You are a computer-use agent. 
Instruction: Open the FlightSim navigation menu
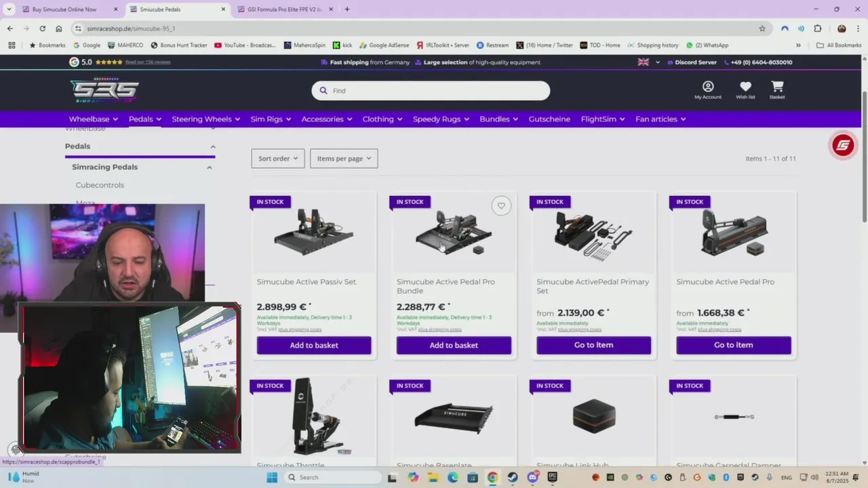(x=603, y=119)
